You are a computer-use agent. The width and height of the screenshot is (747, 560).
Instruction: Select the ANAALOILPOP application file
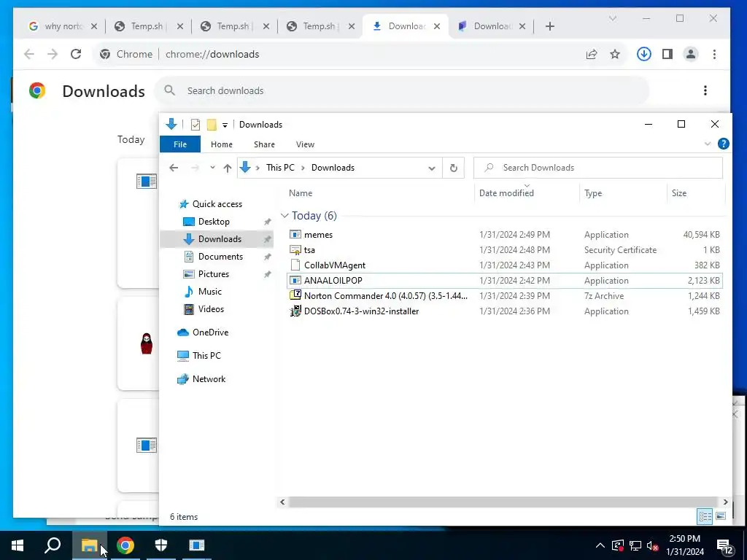click(505, 281)
